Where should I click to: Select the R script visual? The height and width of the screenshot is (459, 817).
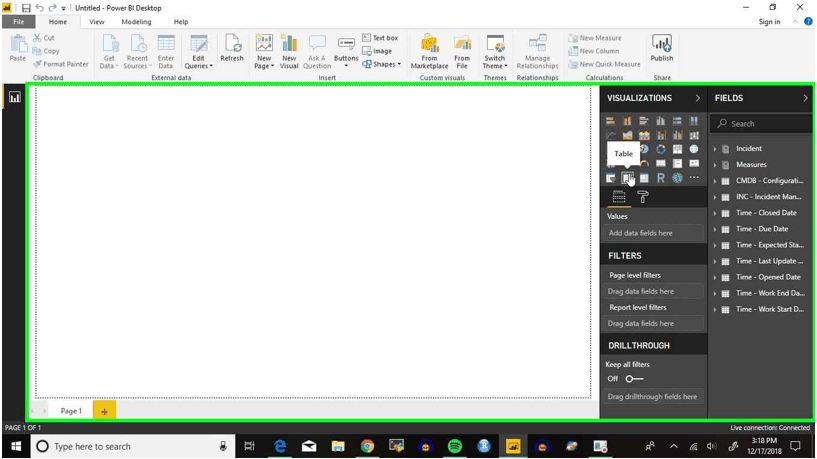[661, 178]
